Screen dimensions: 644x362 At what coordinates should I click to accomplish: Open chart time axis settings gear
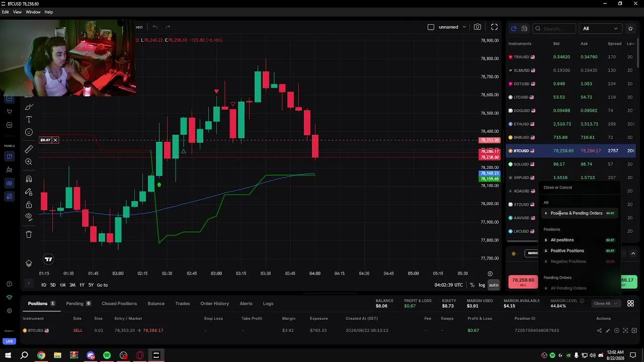(490, 274)
